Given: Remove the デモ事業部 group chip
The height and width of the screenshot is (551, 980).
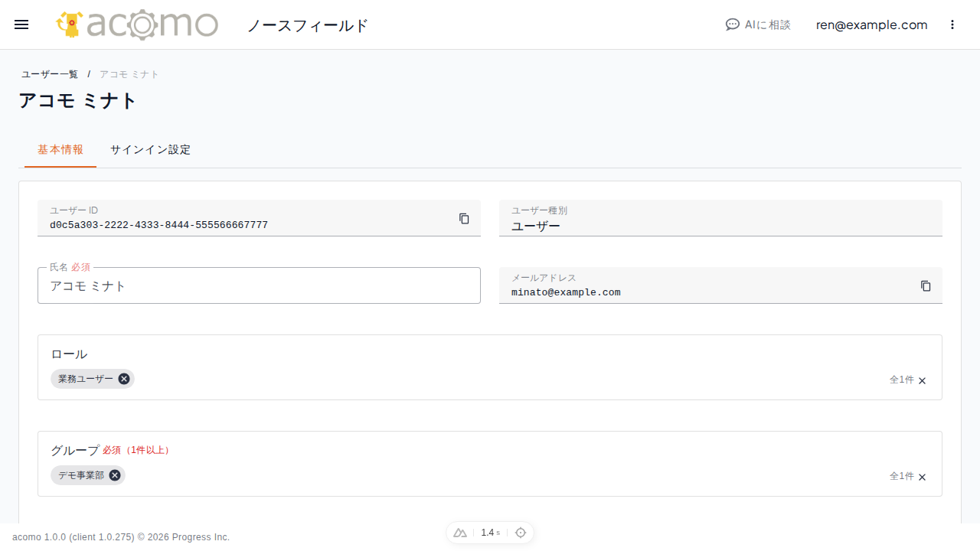Looking at the screenshot, I should [115, 475].
